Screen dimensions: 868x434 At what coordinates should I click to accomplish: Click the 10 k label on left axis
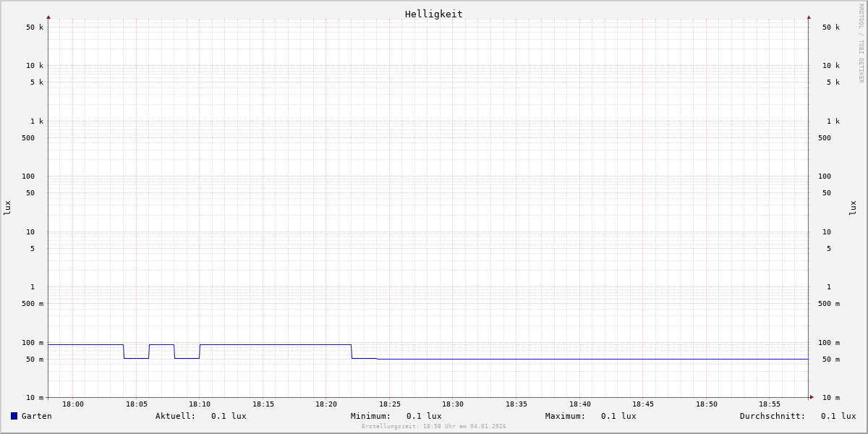(x=35, y=66)
